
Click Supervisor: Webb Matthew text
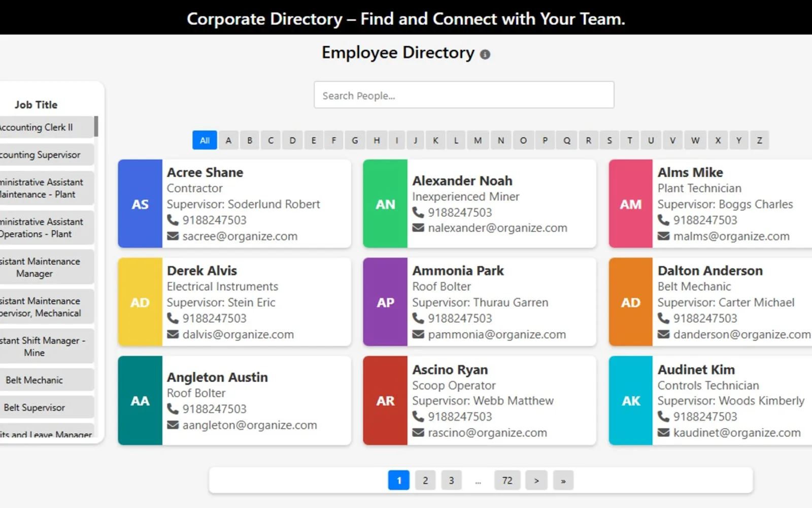pos(483,401)
